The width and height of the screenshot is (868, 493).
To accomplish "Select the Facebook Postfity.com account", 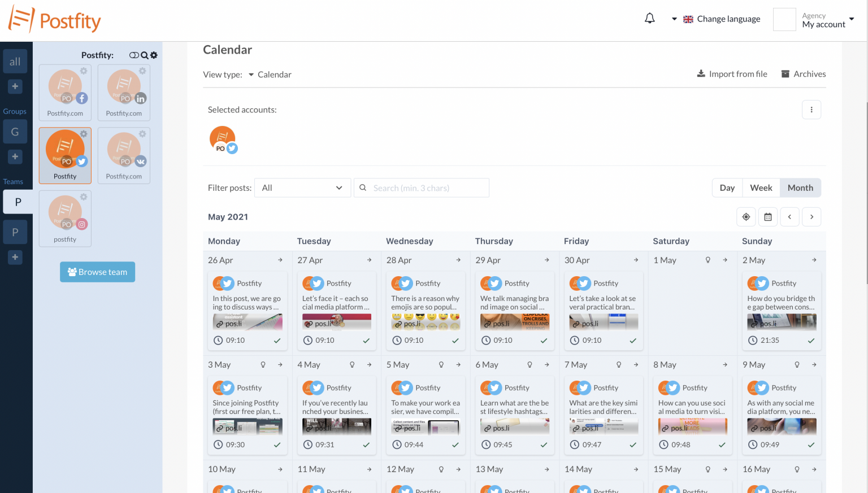I will coord(65,92).
